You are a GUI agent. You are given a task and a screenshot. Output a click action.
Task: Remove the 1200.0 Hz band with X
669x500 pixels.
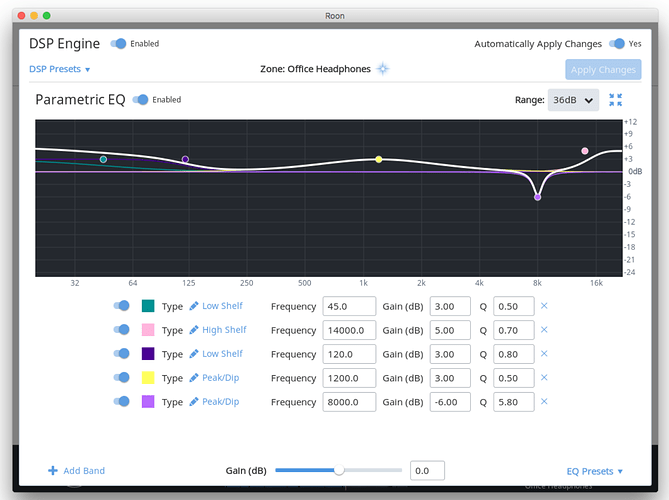544,378
